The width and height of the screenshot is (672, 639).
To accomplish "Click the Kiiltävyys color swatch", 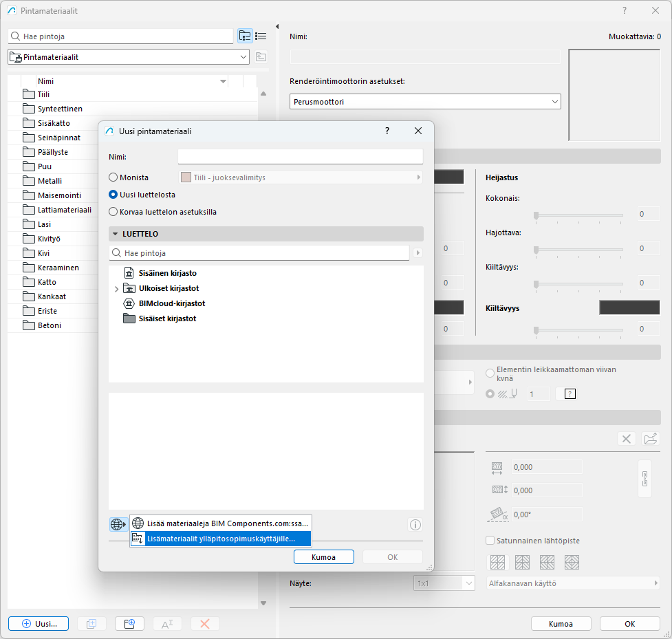I will 629,308.
